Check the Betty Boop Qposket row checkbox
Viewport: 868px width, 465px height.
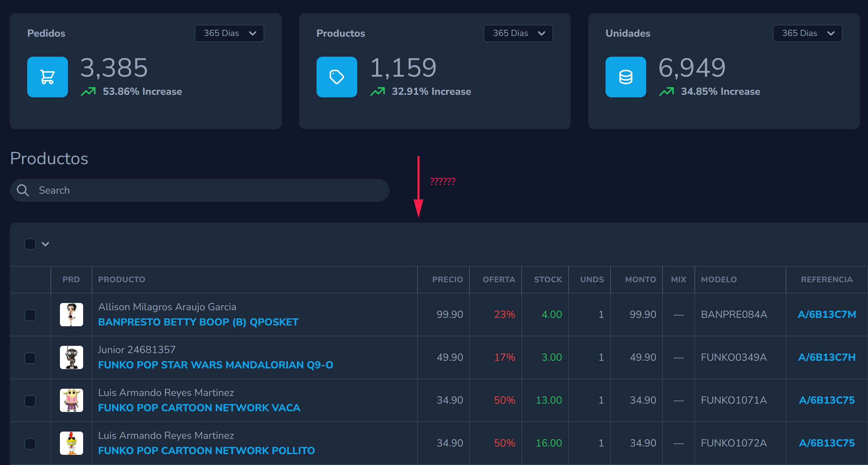30,315
